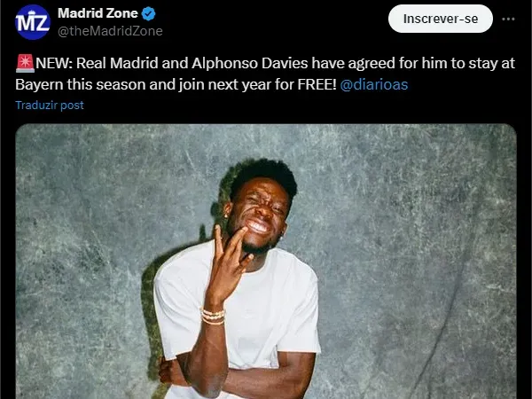Click the name Alphonso Davies in the text

[250, 64]
